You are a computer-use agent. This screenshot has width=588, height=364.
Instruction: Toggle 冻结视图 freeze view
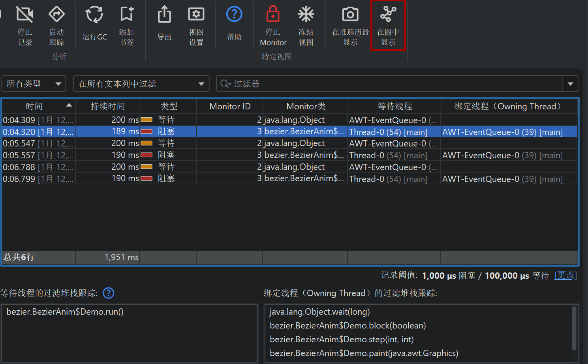tap(306, 15)
